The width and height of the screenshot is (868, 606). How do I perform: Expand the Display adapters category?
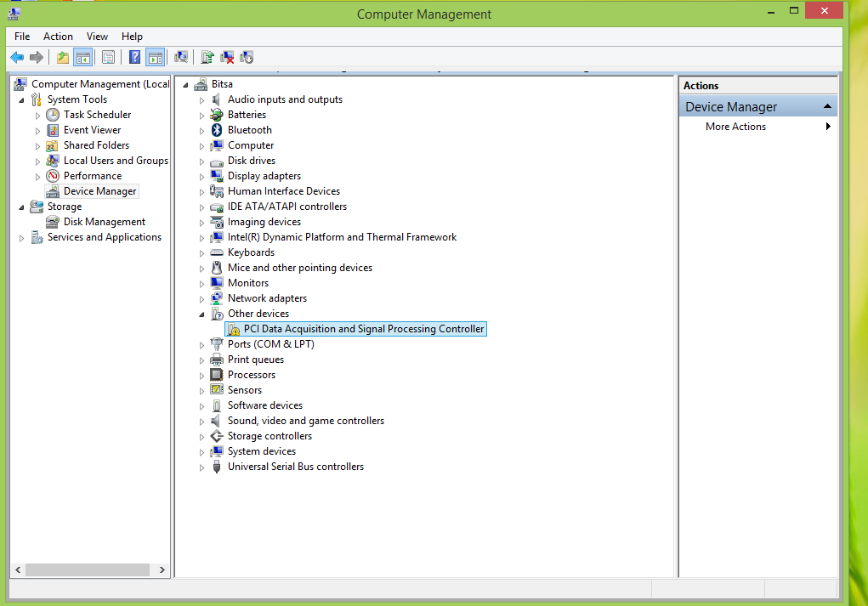tap(202, 177)
